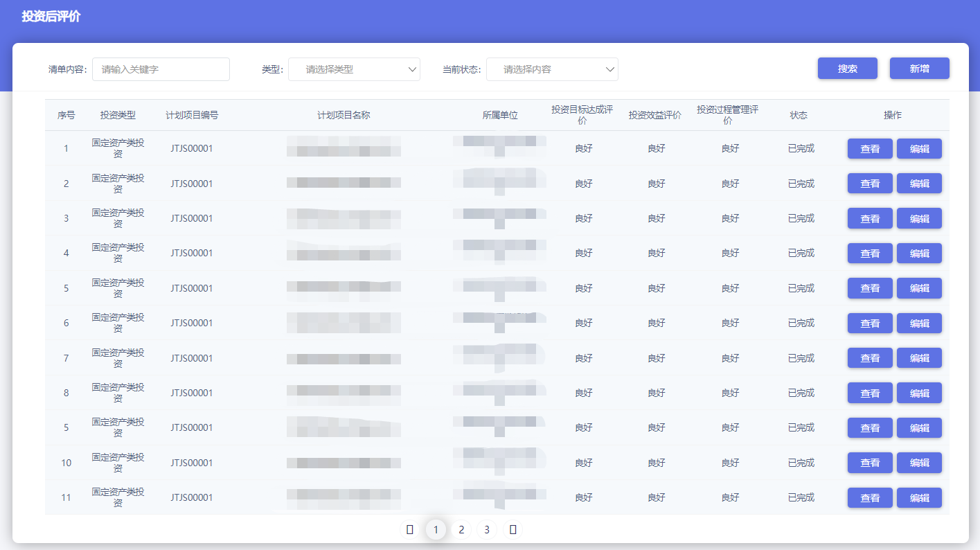Click the 投资过程管理评价 column header
Screen dimensions: 980x550
(728, 115)
